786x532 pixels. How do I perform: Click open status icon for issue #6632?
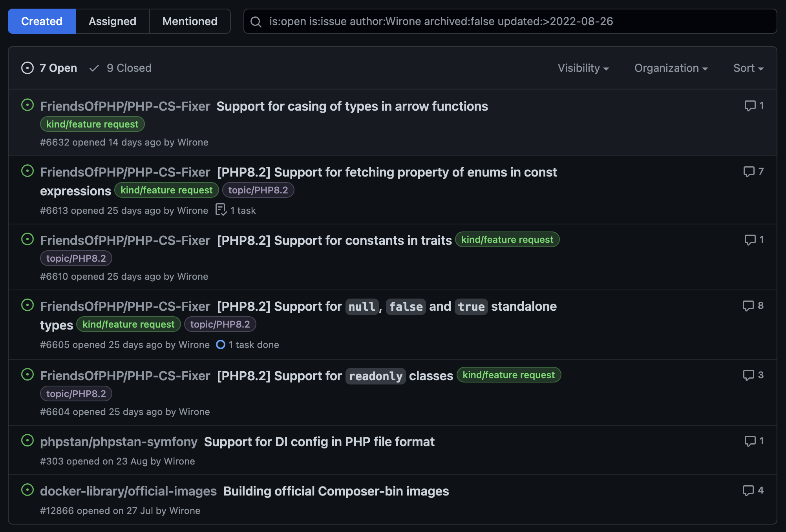coord(27,105)
